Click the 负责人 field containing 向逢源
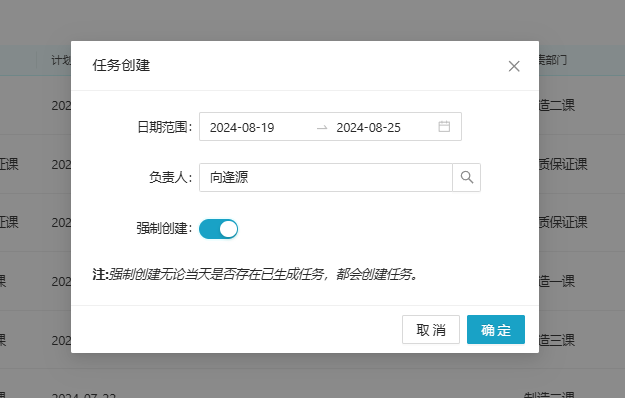This screenshot has height=398, width=625. pyautogui.click(x=326, y=177)
